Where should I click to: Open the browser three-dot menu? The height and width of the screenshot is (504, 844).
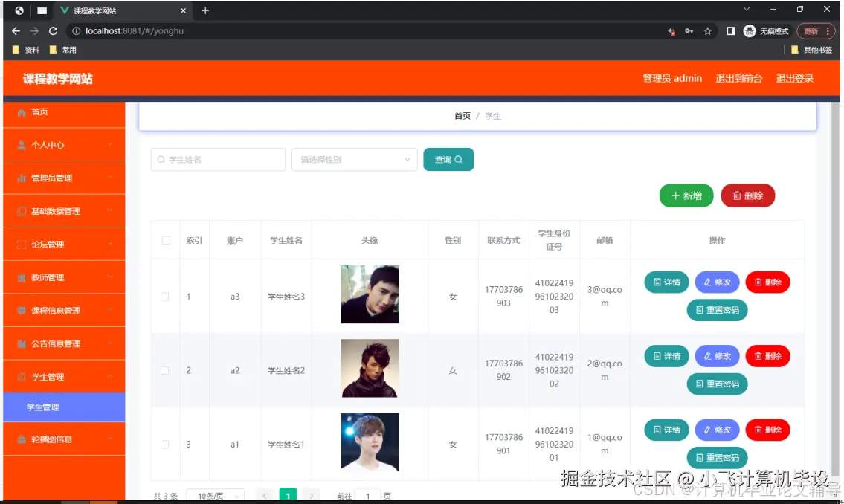828,31
